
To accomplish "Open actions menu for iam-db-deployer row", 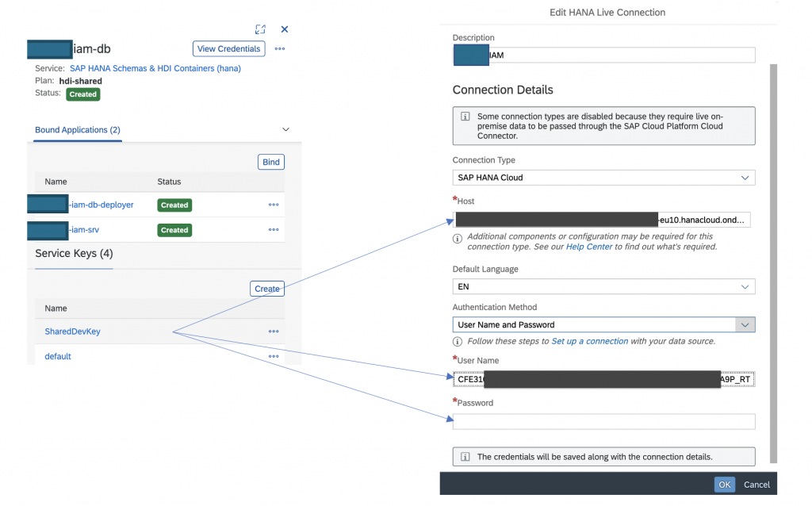I will 274,205.
